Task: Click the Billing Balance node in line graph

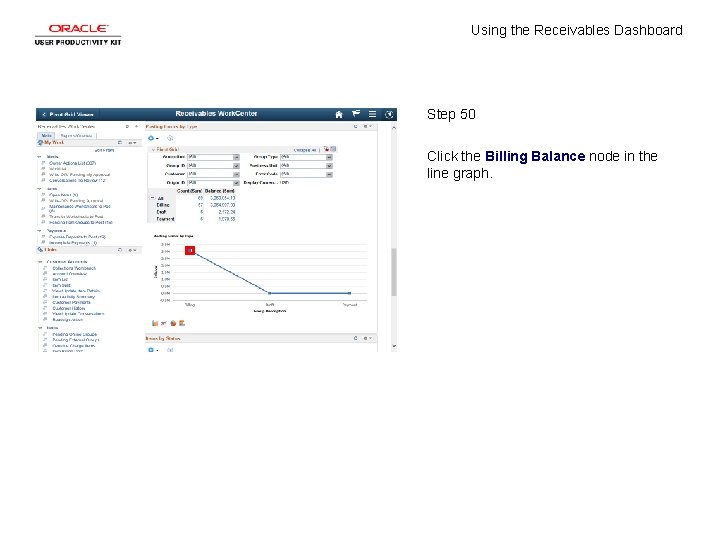Action: 190,251
